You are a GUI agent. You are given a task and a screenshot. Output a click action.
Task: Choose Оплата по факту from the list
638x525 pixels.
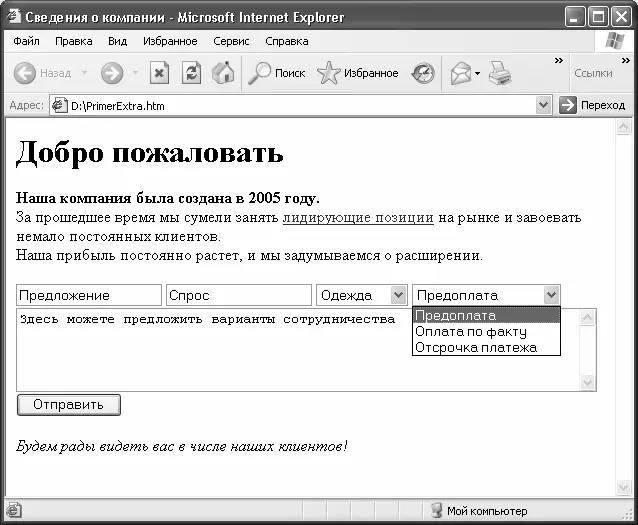coord(486,331)
